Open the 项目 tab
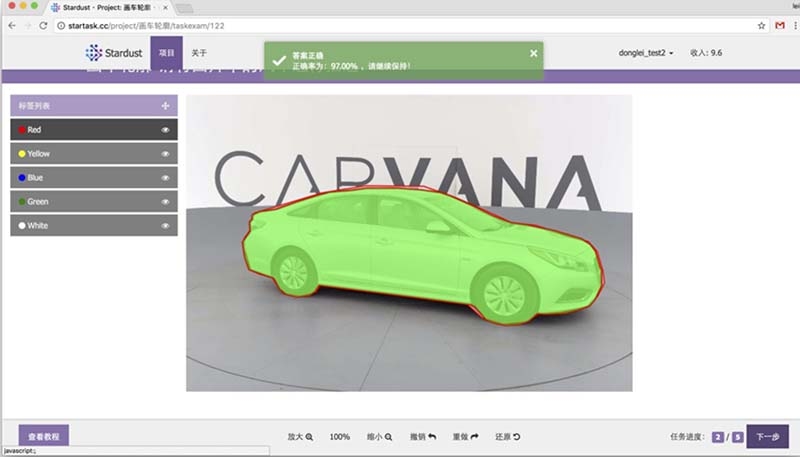 (x=166, y=53)
